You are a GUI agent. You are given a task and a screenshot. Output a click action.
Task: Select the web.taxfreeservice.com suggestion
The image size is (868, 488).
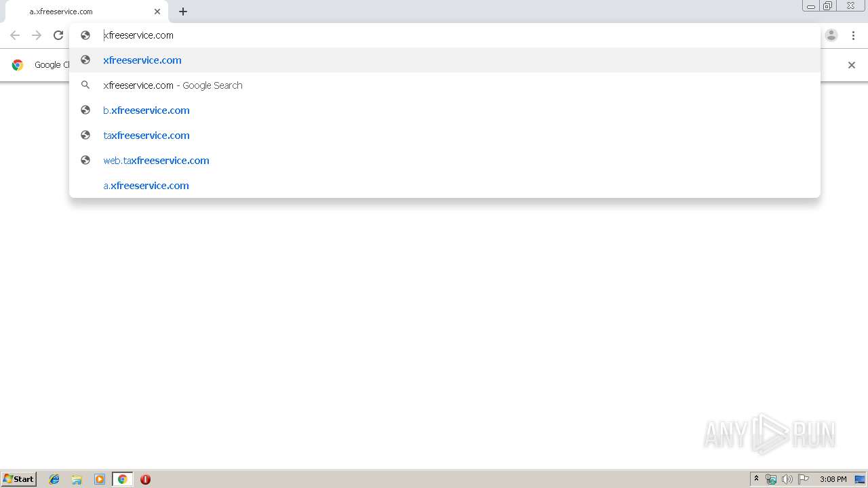[445, 161]
